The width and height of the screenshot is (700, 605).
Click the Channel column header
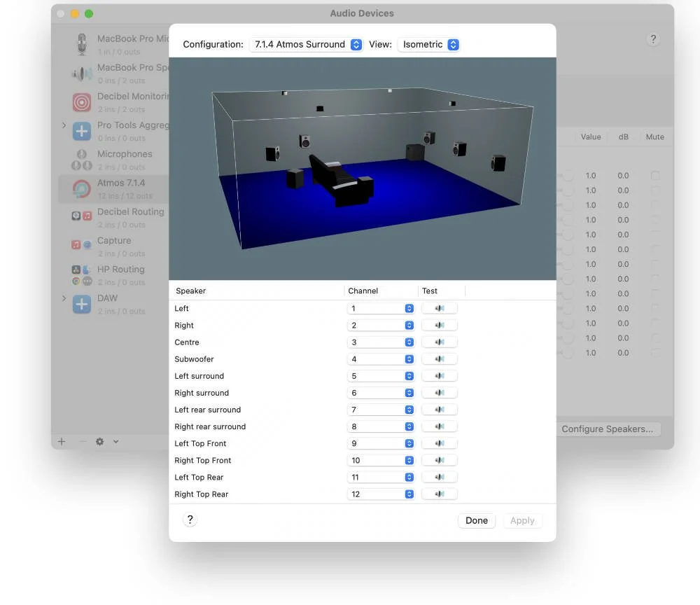coord(363,291)
